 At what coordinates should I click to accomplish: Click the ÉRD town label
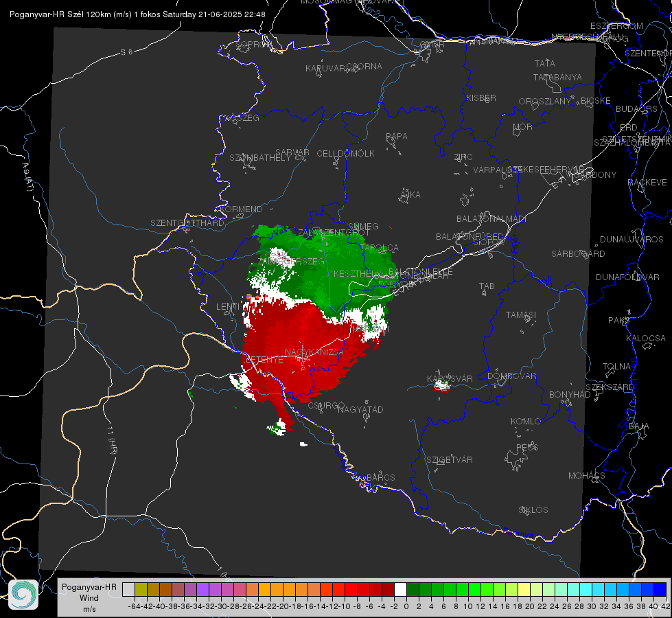(x=628, y=128)
